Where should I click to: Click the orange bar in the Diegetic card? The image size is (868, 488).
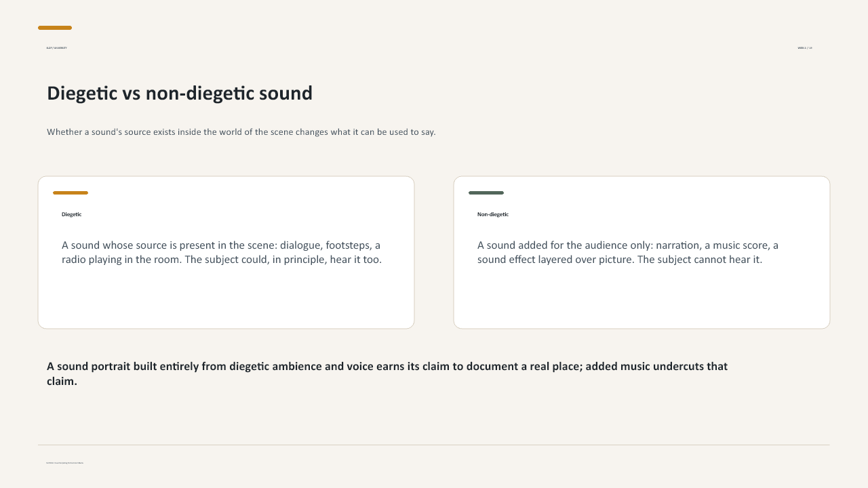71,192
